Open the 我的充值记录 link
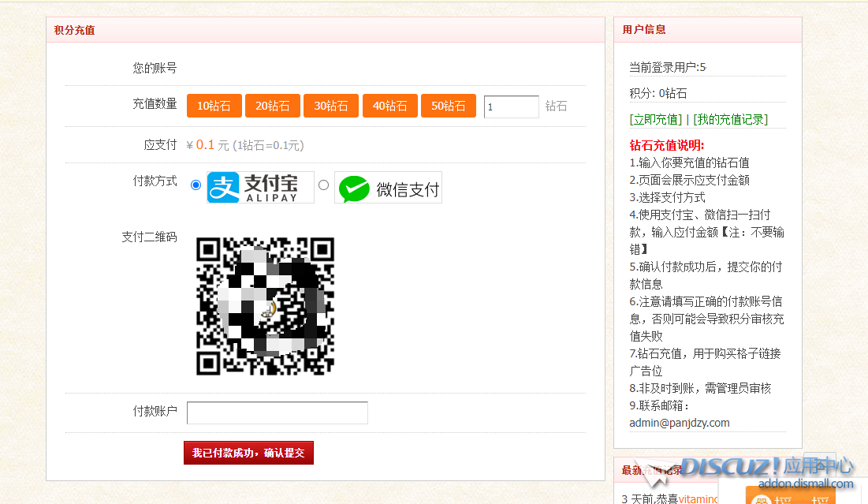868x504 pixels. pyautogui.click(x=730, y=120)
